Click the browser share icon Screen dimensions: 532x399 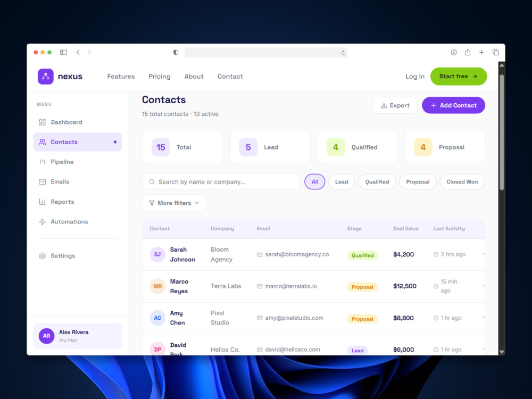pyautogui.click(x=468, y=52)
